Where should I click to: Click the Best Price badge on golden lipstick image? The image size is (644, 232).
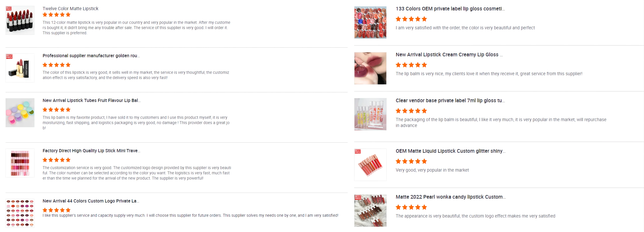click(x=9, y=56)
